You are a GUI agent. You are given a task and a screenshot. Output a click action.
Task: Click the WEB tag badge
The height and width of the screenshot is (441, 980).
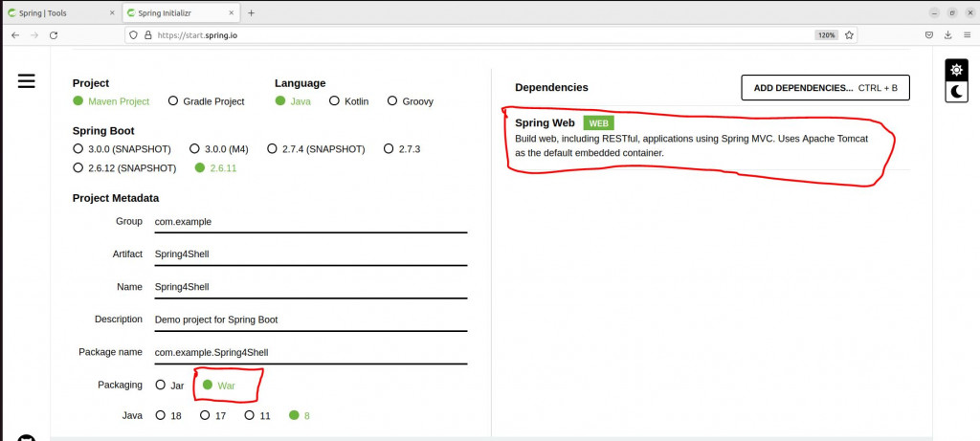pos(598,123)
